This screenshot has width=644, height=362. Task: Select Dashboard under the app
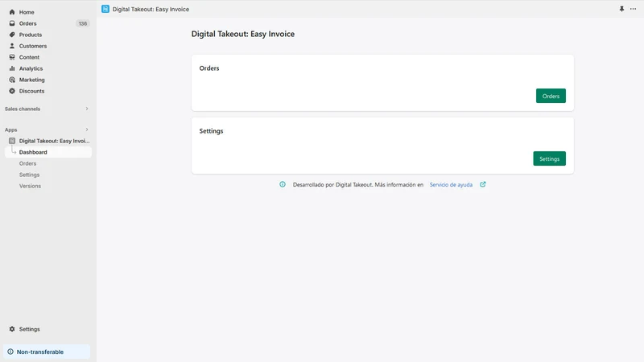point(48,152)
